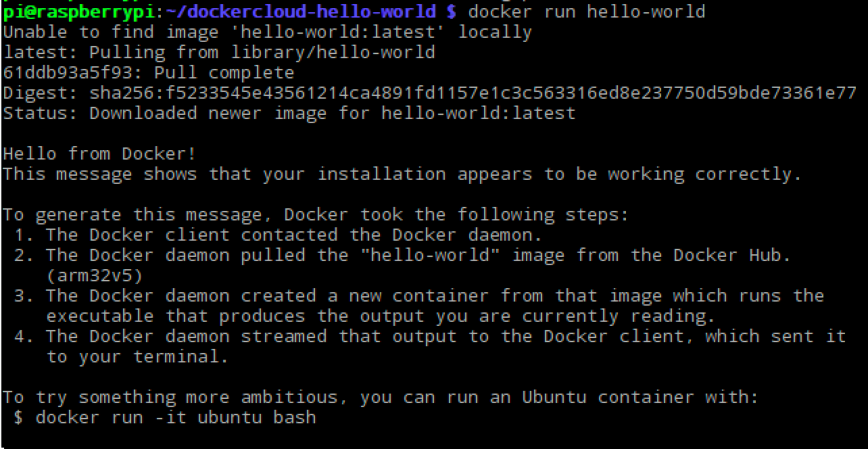
Task: Click the 'try something more ambitious' line
Action: coord(381,397)
